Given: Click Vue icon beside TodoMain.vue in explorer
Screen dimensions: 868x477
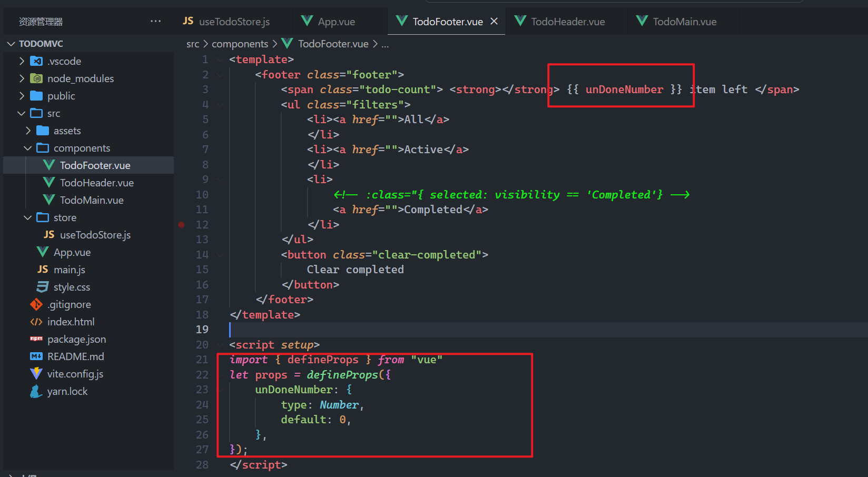Looking at the screenshot, I should (x=49, y=200).
